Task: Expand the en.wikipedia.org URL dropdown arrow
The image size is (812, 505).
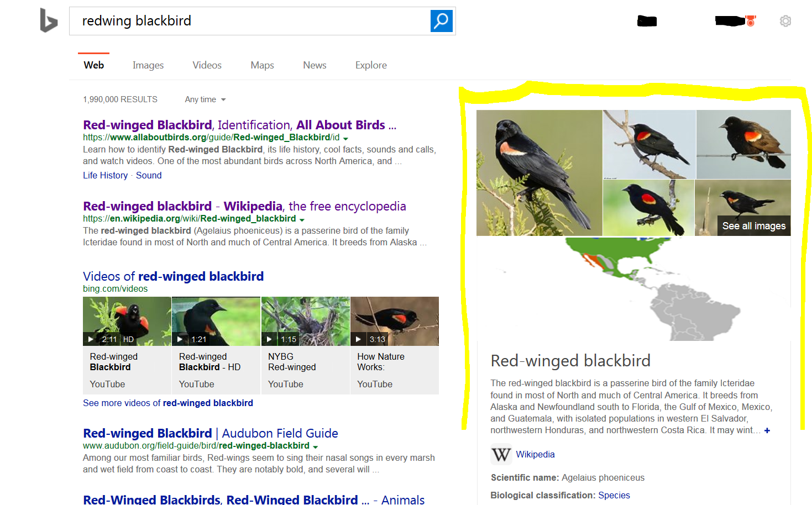Action: click(x=302, y=219)
